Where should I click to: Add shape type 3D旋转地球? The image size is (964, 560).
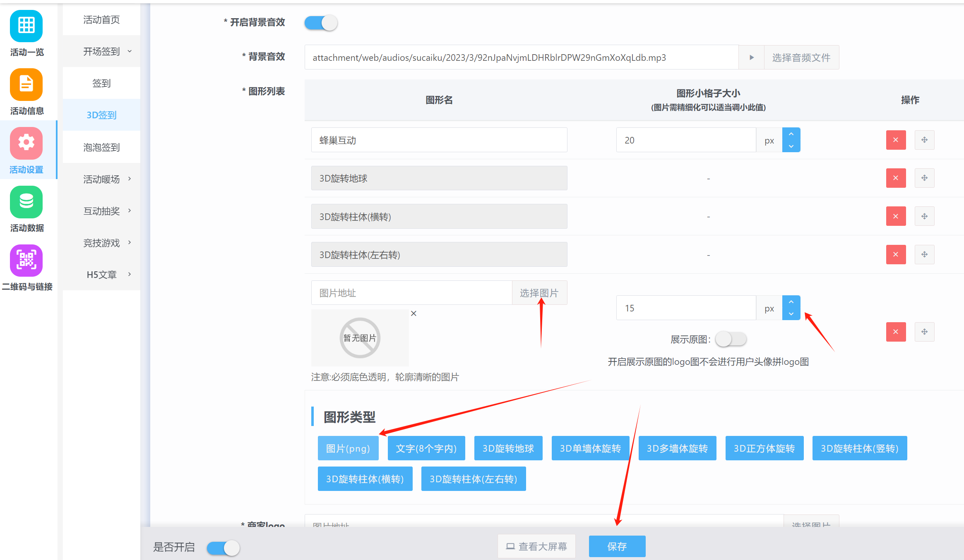tap(508, 448)
